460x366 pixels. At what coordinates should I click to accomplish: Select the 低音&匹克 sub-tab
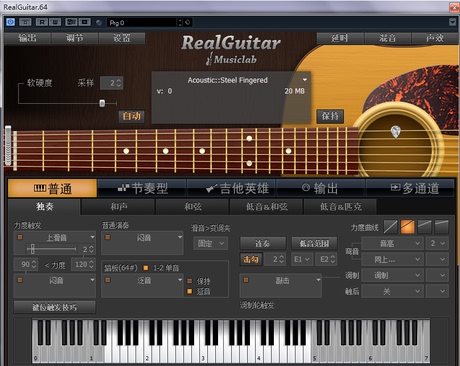pos(341,207)
